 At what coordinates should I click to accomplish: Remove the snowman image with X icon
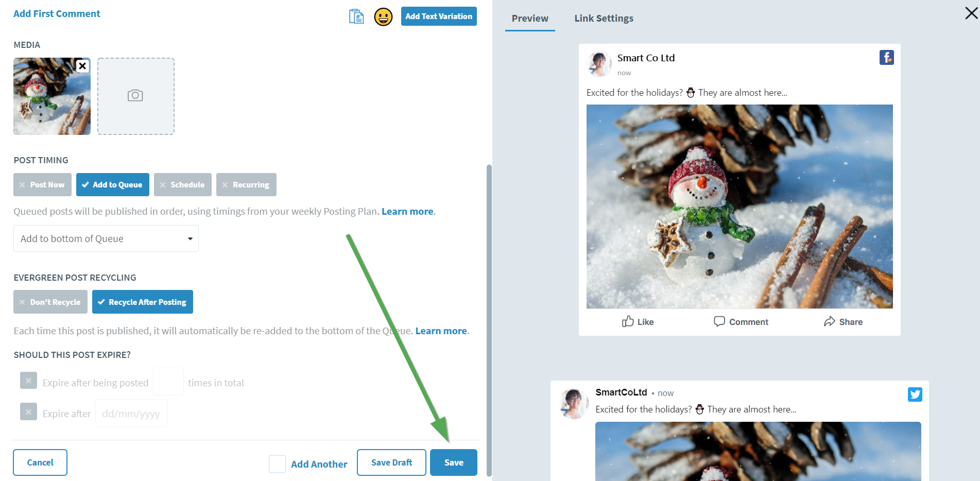[x=82, y=66]
